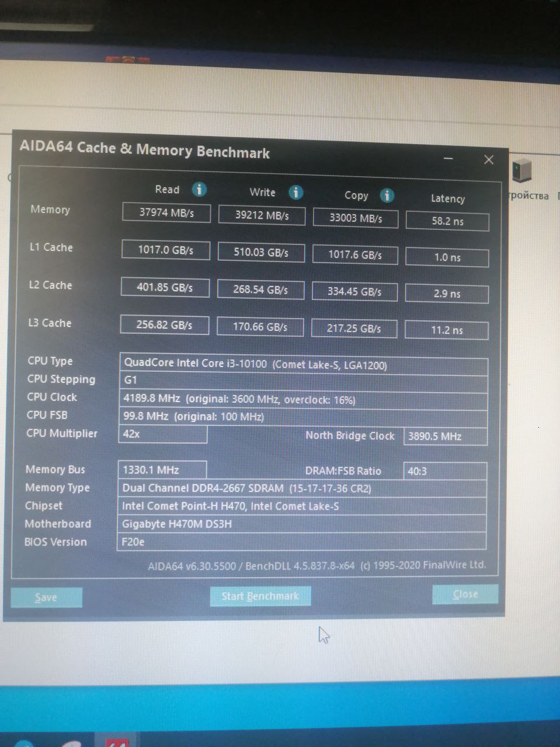Image resolution: width=560 pixels, height=747 pixels.
Task: Select L2 Cache Read 401.85 GB/s
Action: point(165,287)
